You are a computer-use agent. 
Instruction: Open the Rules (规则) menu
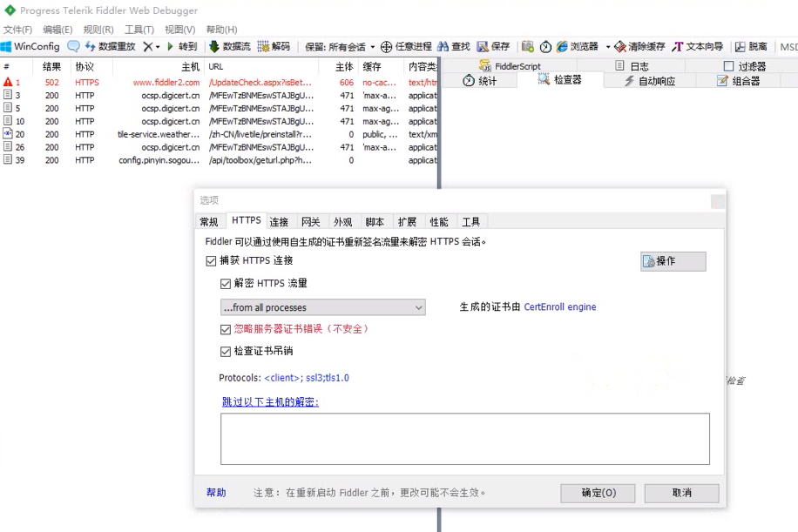(x=98, y=30)
